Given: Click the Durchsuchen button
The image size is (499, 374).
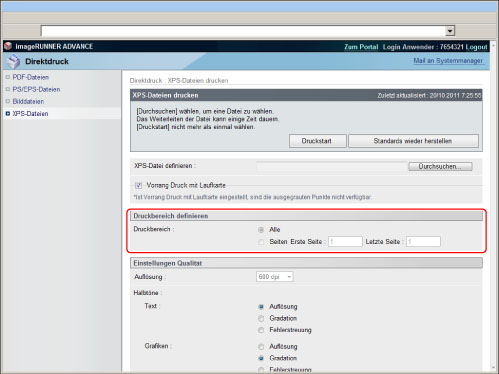Looking at the screenshot, I should 440,166.
